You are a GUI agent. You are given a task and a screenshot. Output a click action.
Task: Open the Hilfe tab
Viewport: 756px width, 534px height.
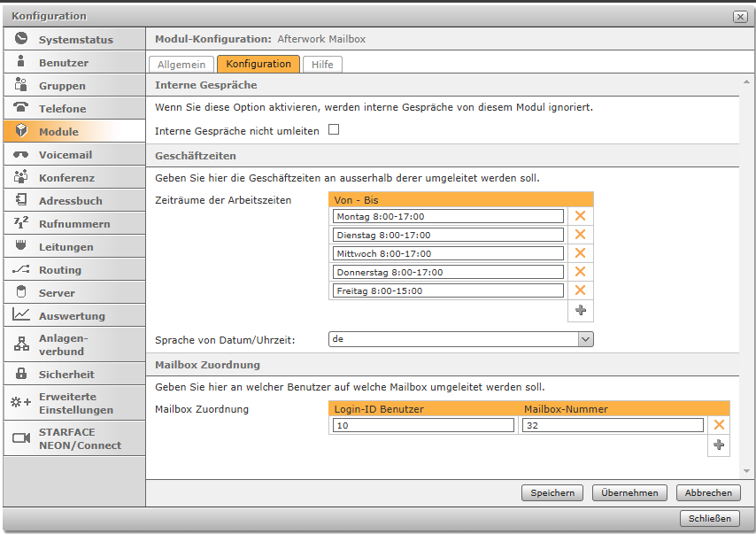point(322,65)
